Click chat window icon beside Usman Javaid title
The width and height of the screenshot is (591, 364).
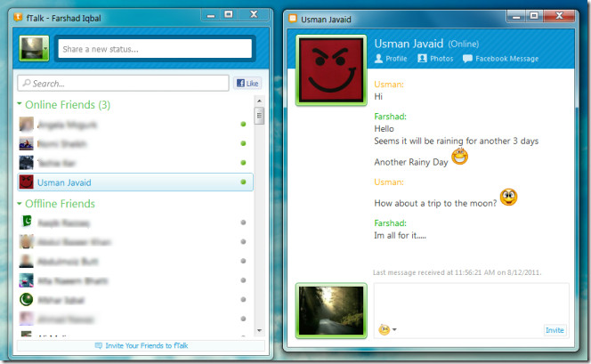click(x=293, y=19)
